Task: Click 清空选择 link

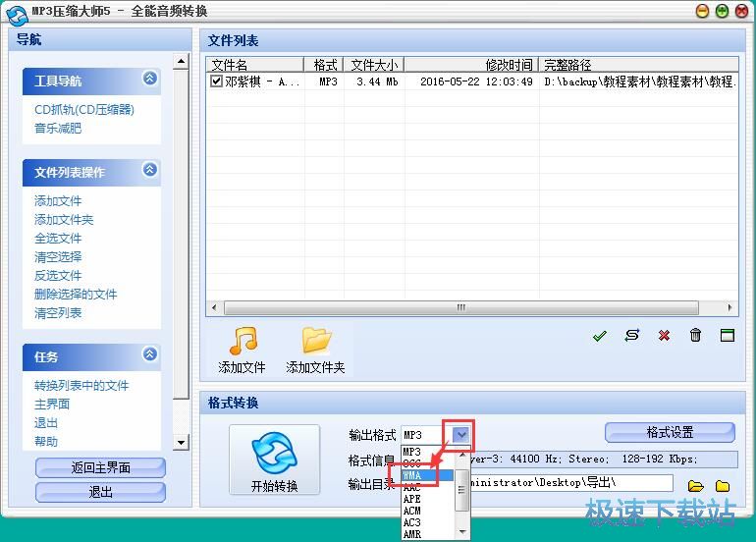Action: click(58, 257)
